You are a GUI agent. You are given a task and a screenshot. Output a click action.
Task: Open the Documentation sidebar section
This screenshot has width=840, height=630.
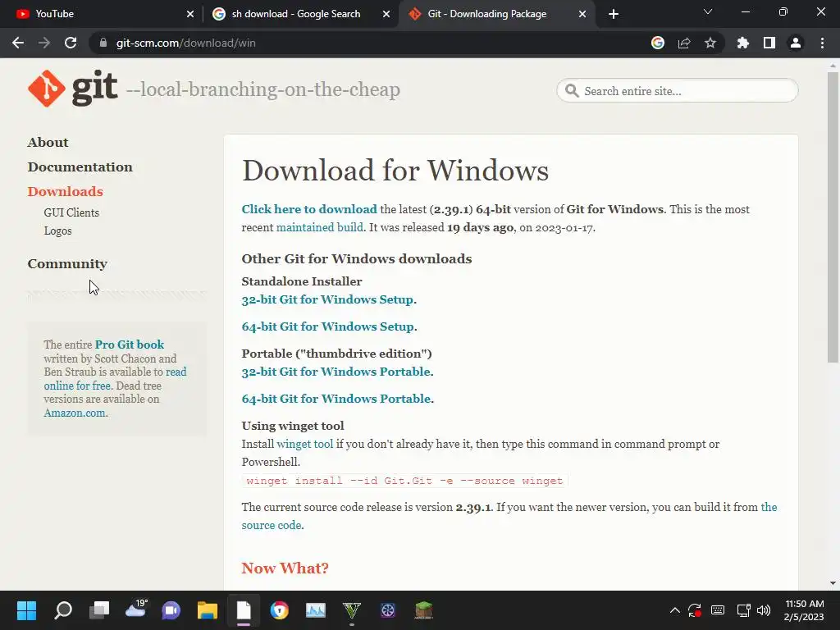pyautogui.click(x=80, y=167)
